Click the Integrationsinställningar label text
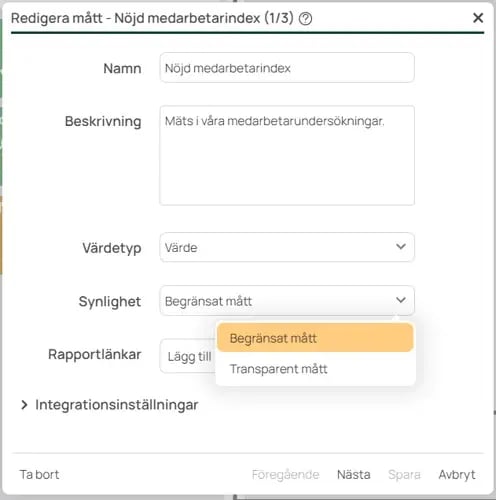496x500 pixels. pyautogui.click(x=117, y=405)
